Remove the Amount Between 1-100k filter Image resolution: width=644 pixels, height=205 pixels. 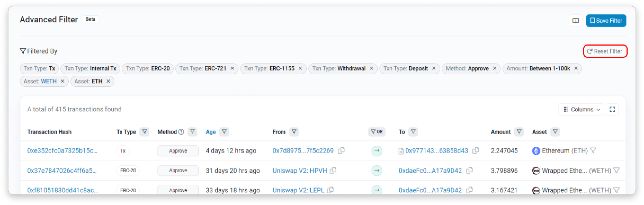click(576, 68)
